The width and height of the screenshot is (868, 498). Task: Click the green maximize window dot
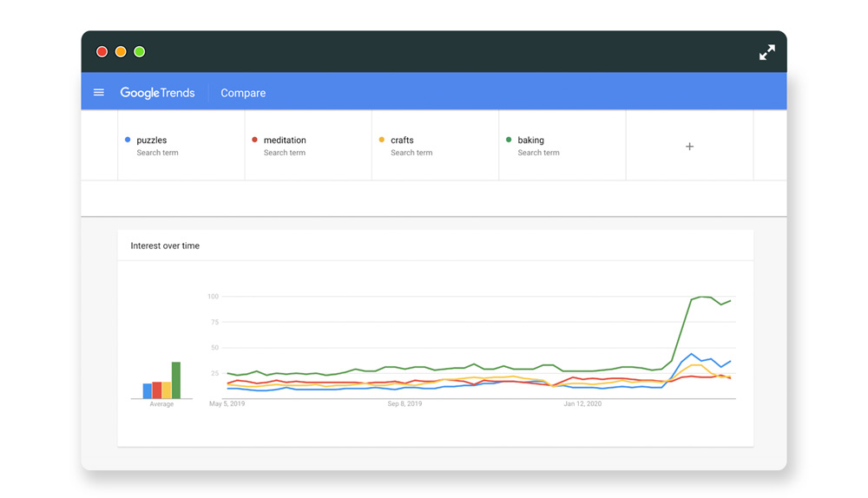[x=140, y=52]
